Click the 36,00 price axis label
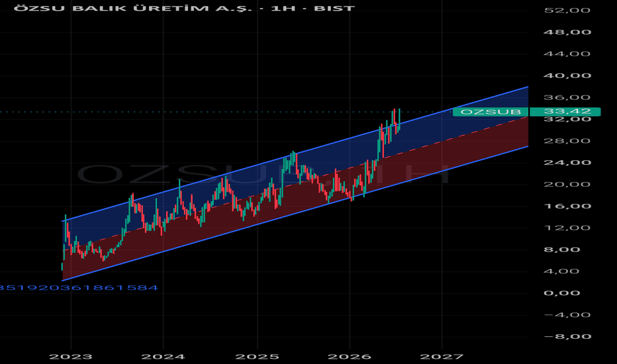This screenshot has width=617, height=364. [567, 97]
